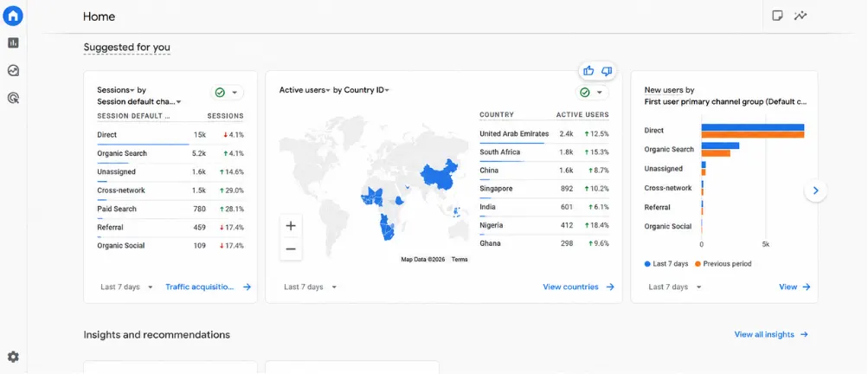This screenshot has height=374, width=868.
Task: Click Previous period orange legend dot
Action: (x=698, y=264)
